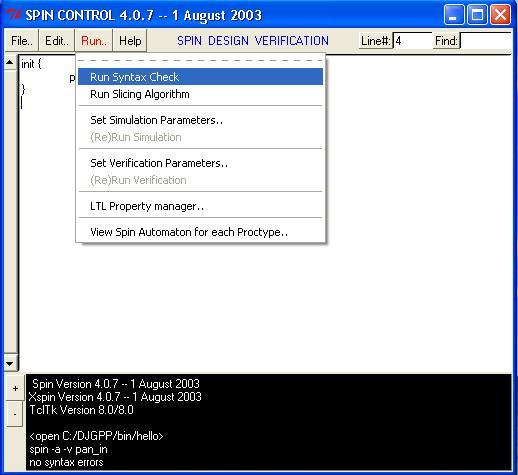
Task: Select Run Syntax Check
Action: click(200, 77)
